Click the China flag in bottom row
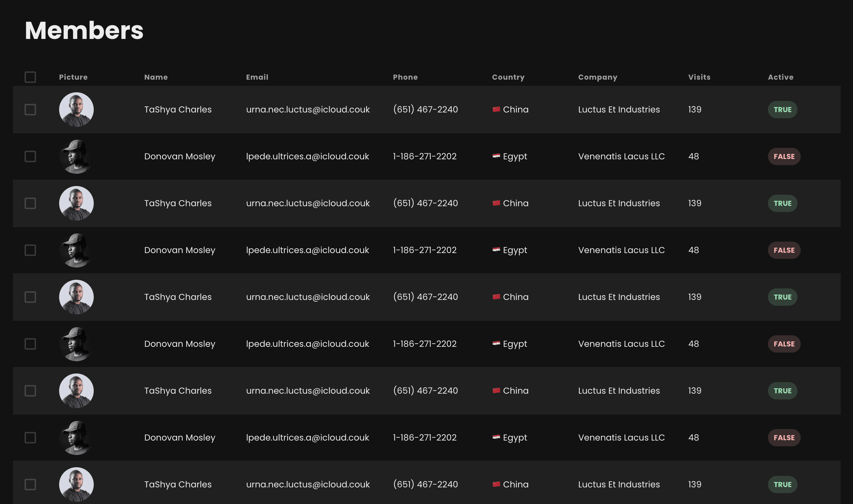This screenshot has width=853, height=504. point(496,484)
